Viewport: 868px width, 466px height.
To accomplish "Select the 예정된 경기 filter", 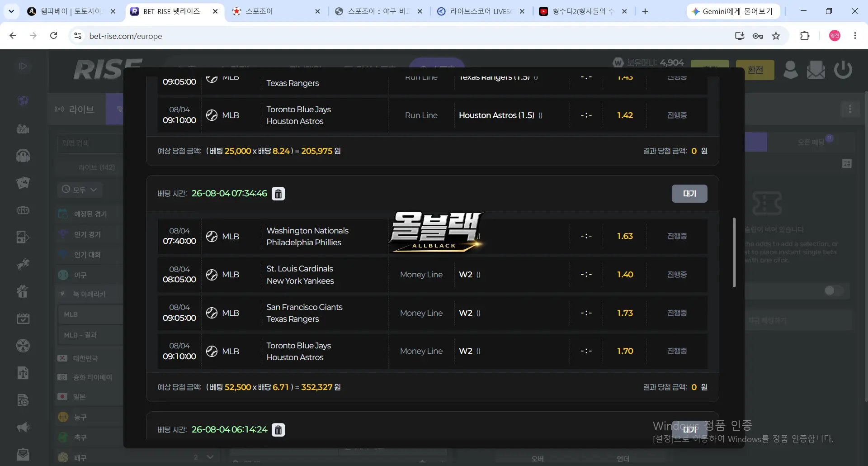I will click(90, 214).
